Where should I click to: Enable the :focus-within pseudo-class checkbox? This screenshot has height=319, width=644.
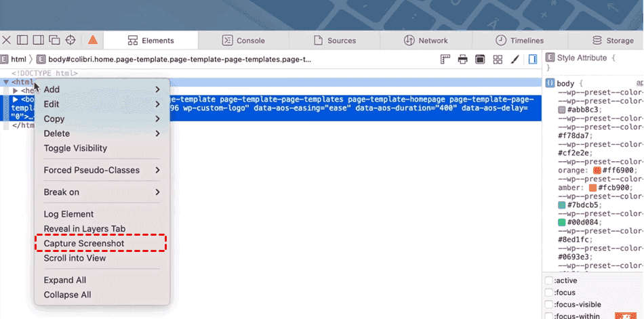coord(548,316)
